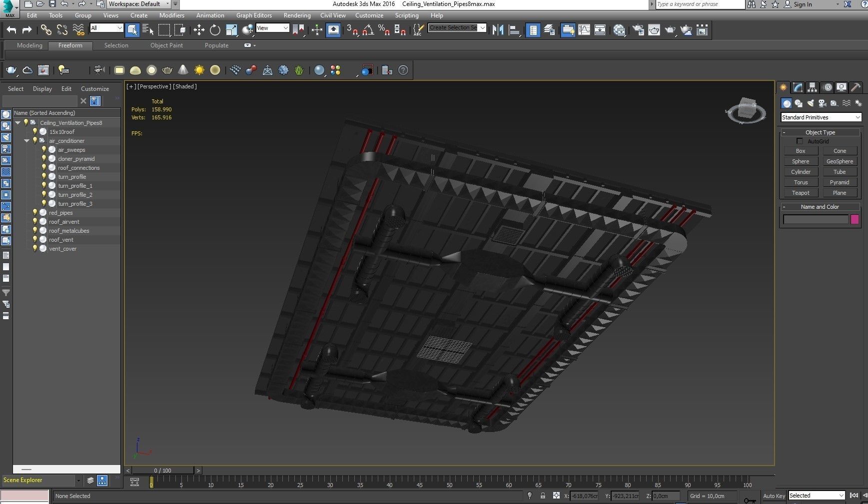The height and width of the screenshot is (504, 868).
Task: Open the Select by Name dialog icon
Action: click(148, 30)
